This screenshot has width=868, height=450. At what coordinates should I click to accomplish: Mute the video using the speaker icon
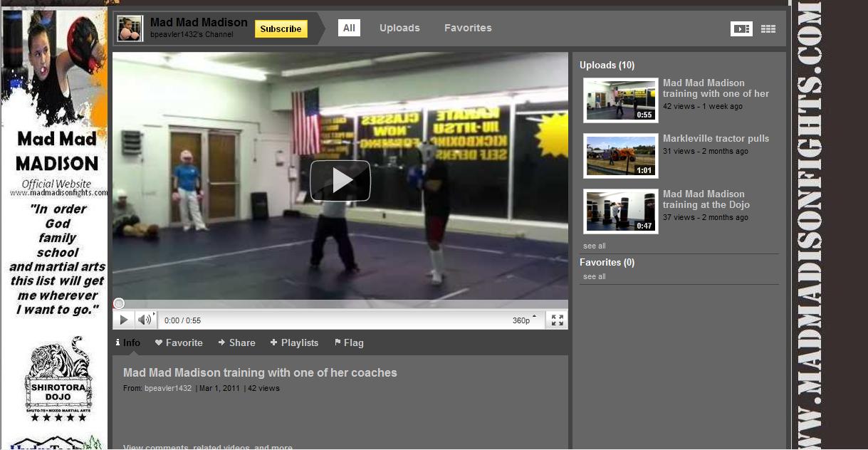(145, 320)
